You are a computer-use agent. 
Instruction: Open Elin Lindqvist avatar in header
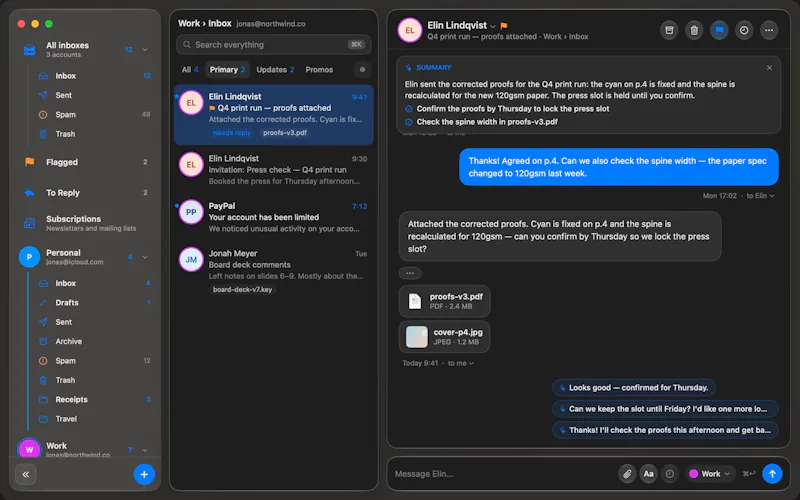coord(410,30)
